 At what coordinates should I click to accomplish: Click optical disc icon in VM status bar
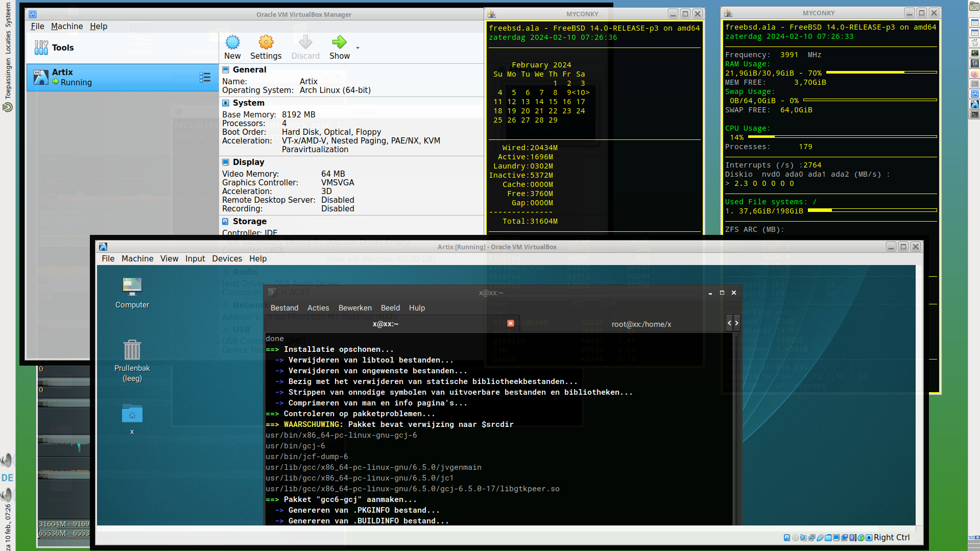coord(795,537)
